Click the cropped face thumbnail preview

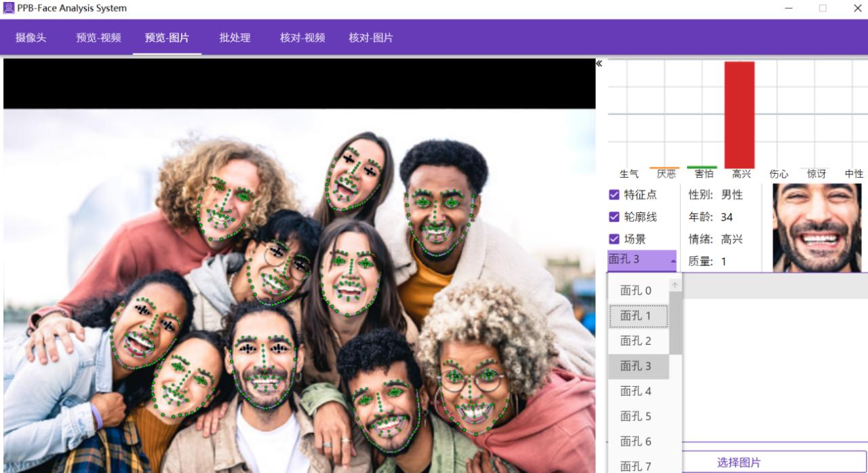(x=816, y=227)
